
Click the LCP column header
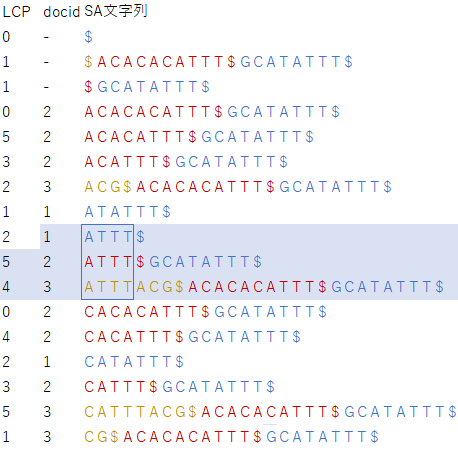coord(16,12)
